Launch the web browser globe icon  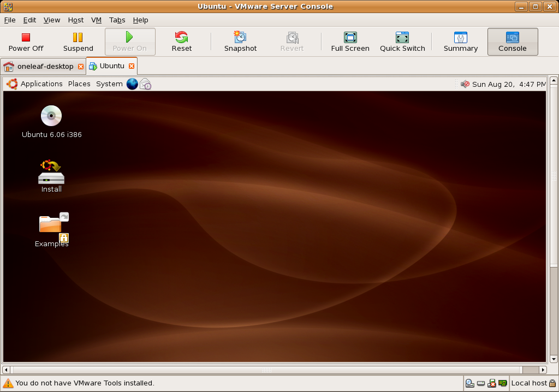[x=132, y=84]
